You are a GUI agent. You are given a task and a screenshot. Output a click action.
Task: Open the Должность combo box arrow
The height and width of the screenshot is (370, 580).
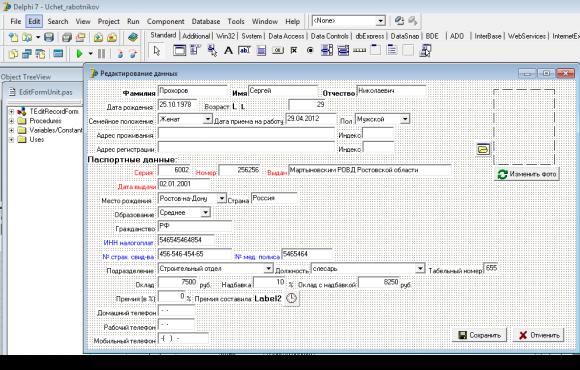coord(420,268)
